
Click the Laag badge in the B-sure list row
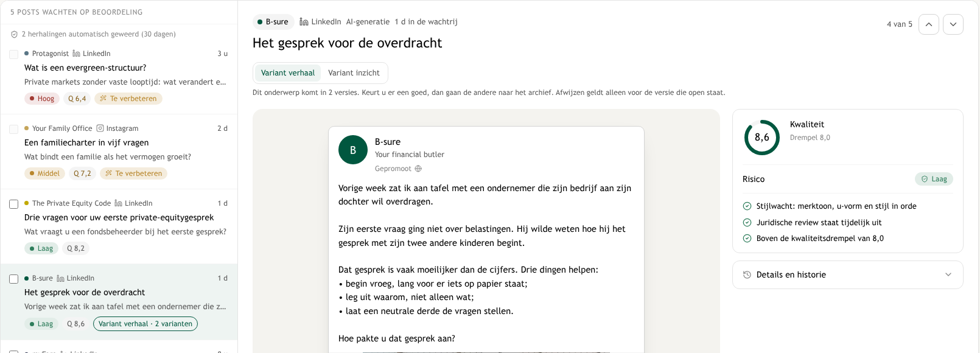pos(41,324)
